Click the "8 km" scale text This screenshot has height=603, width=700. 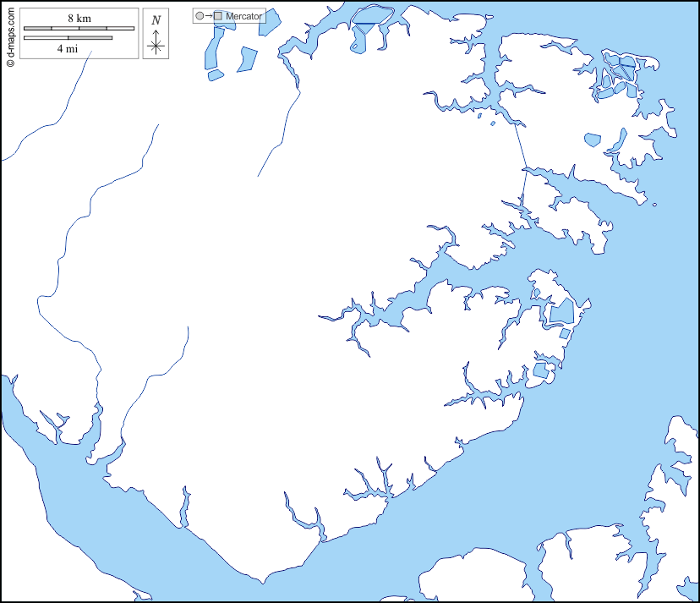pos(79,18)
